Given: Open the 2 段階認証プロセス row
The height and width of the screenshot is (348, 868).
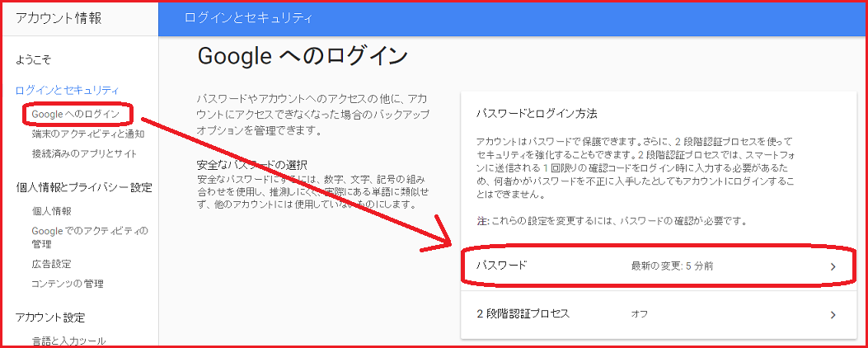Looking at the screenshot, I should pyautogui.click(x=658, y=314).
